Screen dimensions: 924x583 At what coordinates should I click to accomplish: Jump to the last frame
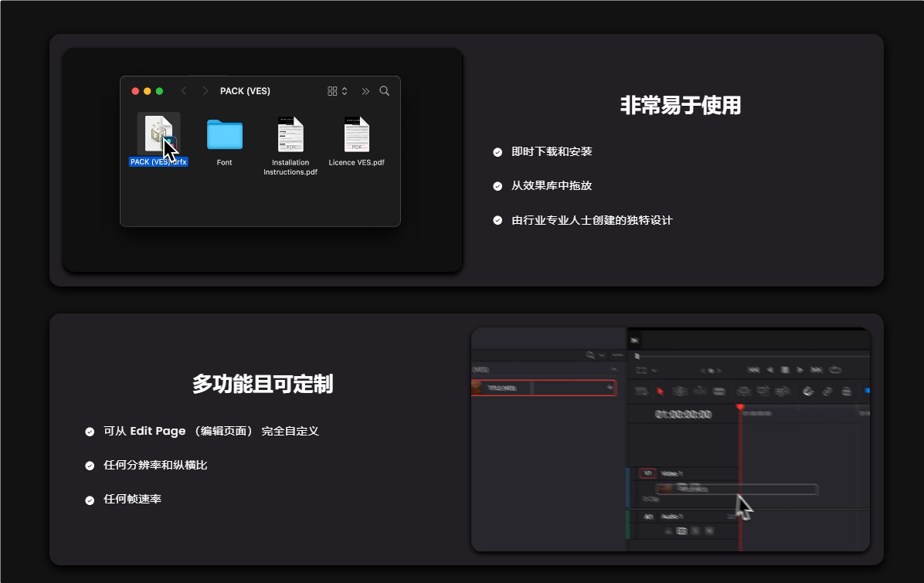pos(816,370)
